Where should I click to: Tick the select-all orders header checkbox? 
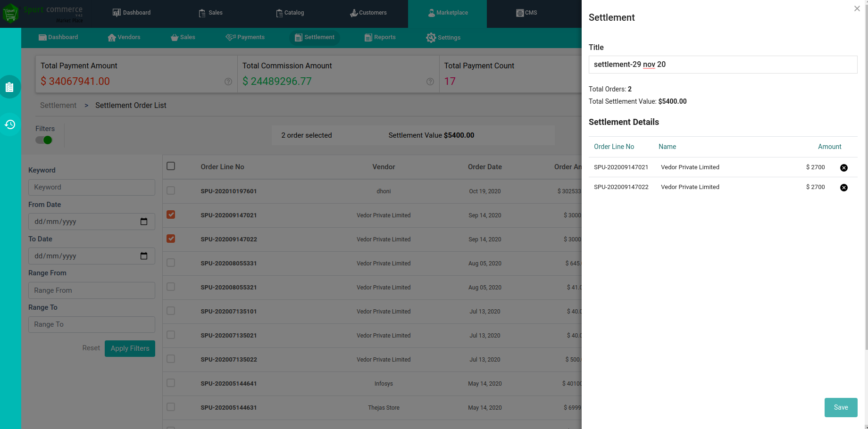(171, 166)
